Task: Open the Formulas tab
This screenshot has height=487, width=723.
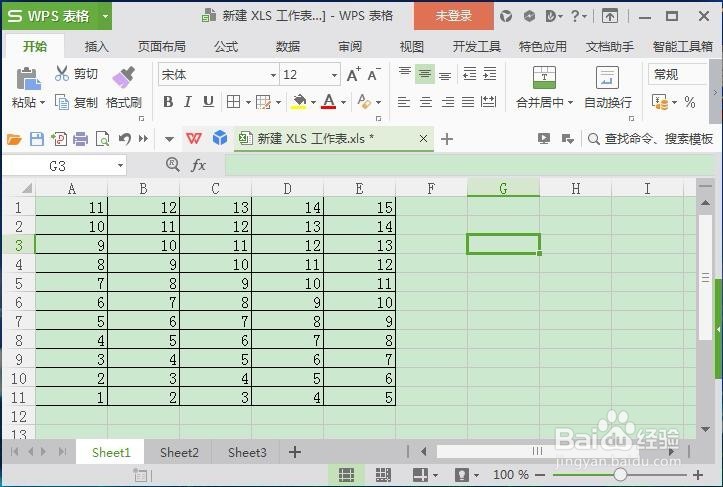Action: point(226,47)
